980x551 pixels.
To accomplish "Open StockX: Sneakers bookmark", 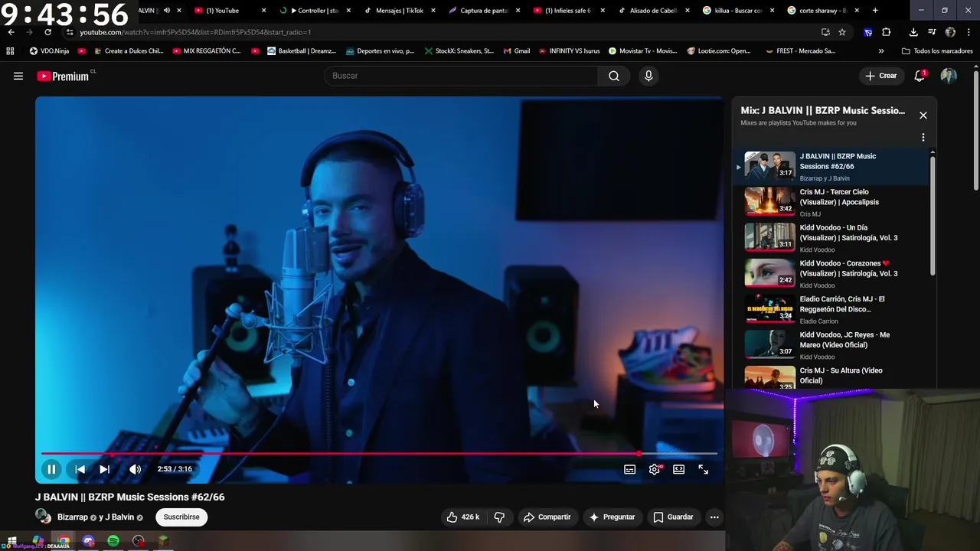I will pyautogui.click(x=459, y=51).
